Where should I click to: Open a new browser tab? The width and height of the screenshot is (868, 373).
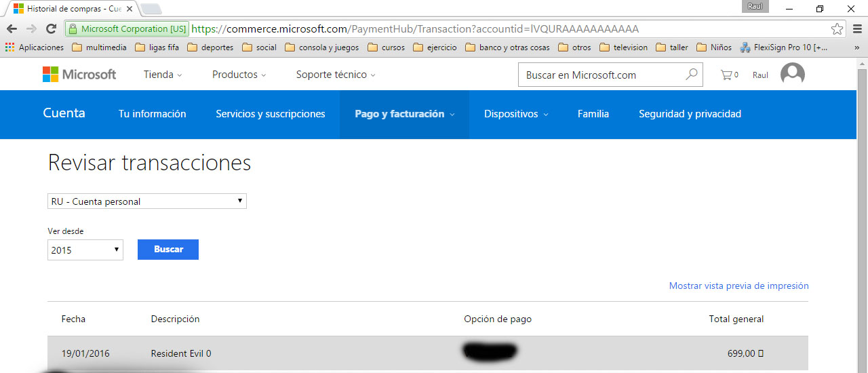(152, 9)
